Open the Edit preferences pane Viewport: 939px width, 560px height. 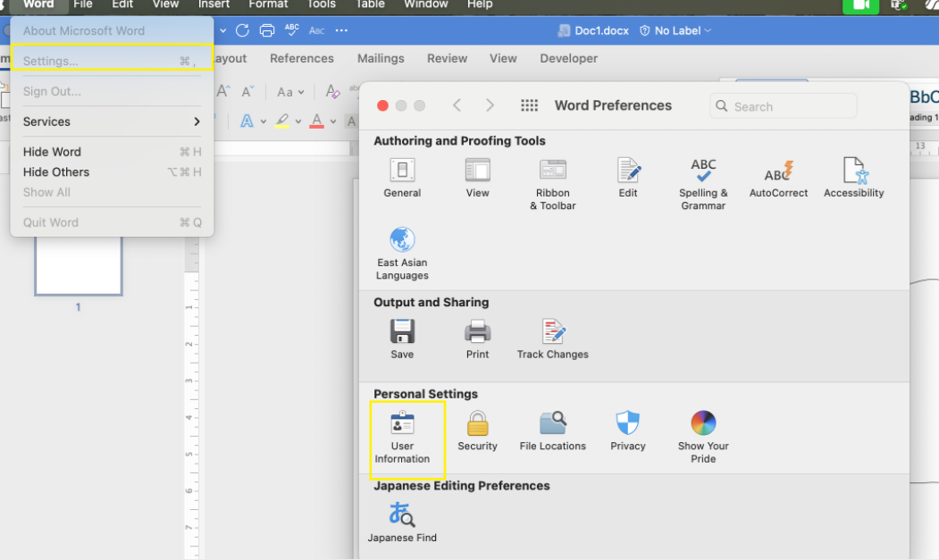click(x=627, y=177)
